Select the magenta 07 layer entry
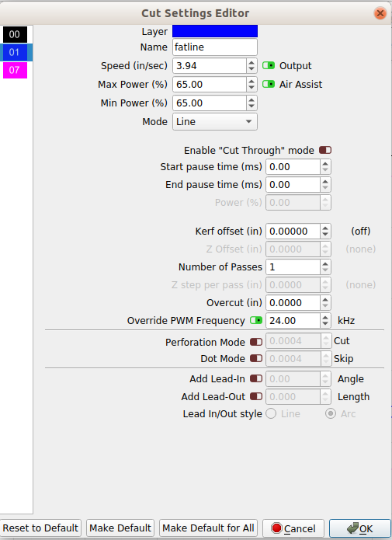The image size is (392, 540). pos(16,70)
